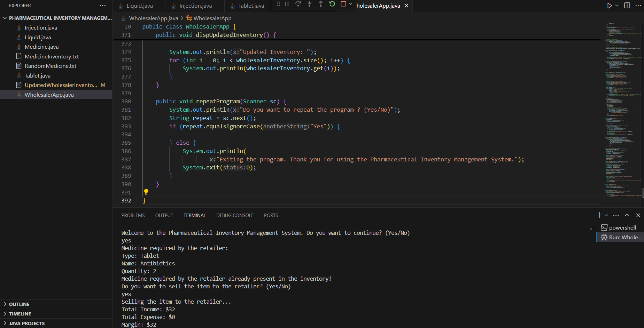Open dropdown next to debug Stop button

(x=350, y=4)
